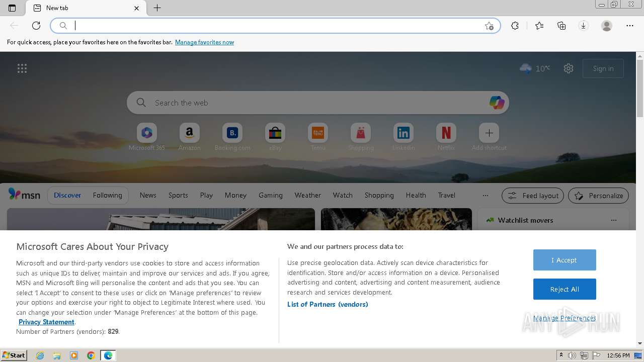The width and height of the screenshot is (644, 362).
Task: Open the Travel category
Action: 446,195
